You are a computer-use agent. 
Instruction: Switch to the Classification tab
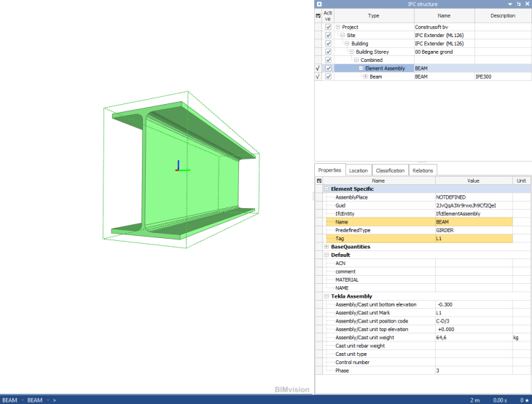pos(390,170)
